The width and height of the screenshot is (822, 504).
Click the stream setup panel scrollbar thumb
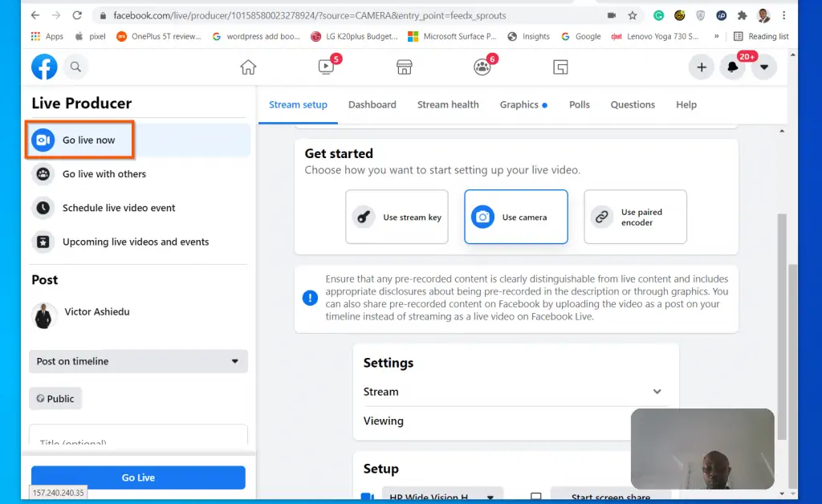click(782, 327)
